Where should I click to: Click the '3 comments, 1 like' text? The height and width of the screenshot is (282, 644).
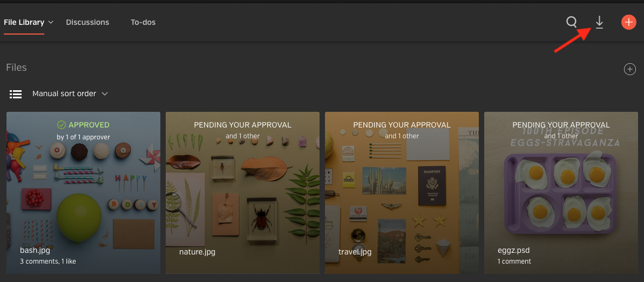48,261
